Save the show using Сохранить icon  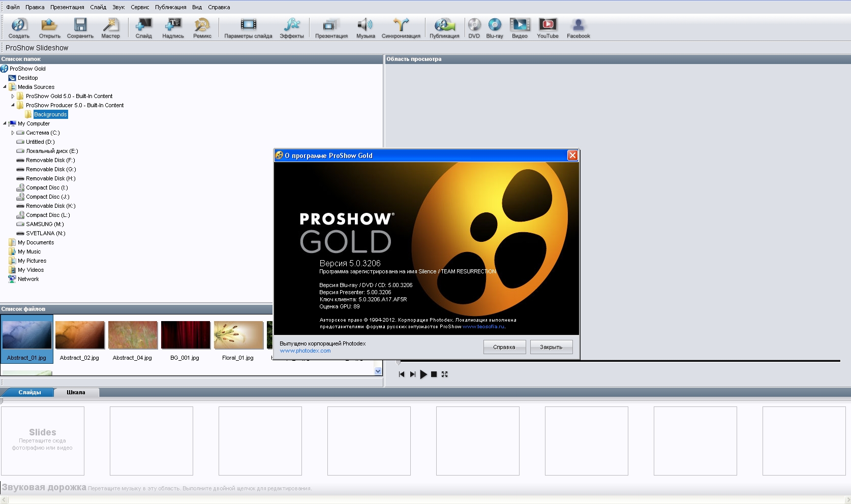point(80,28)
